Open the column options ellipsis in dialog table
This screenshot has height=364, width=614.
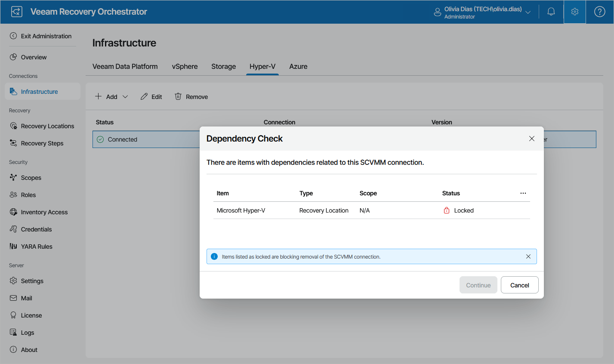pos(523,193)
